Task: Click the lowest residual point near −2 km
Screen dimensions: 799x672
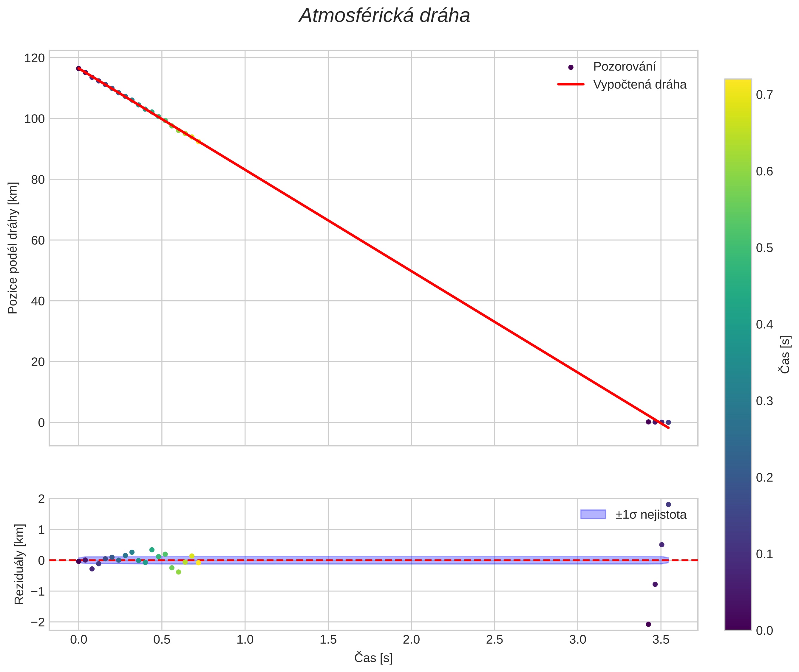Action: (648, 624)
